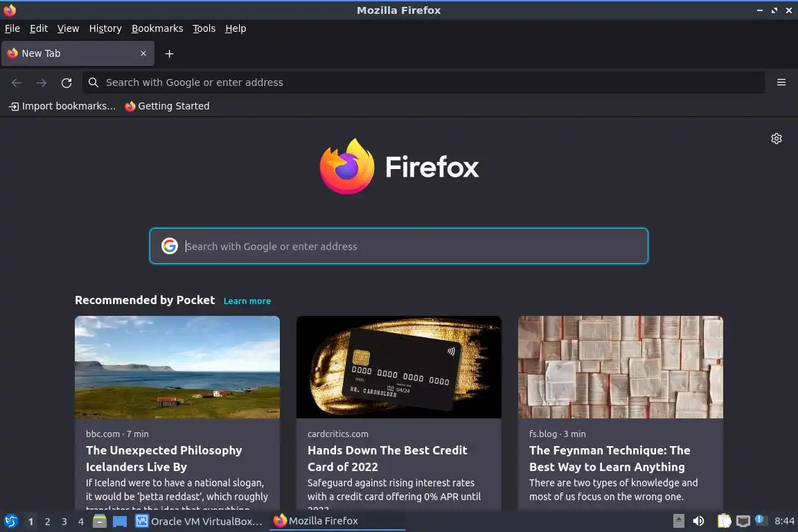Open the hamburger application menu
The height and width of the screenshot is (532, 798).
(x=781, y=82)
